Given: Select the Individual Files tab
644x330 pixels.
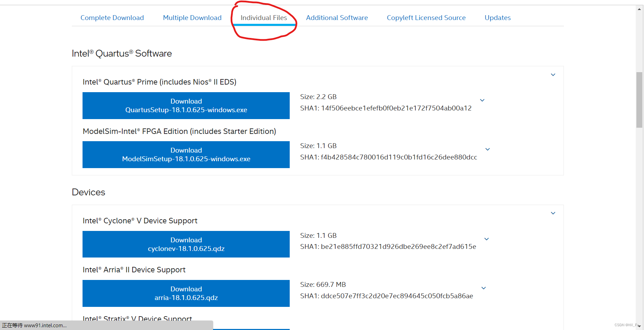Looking at the screenshot, I should pos(264,18).
